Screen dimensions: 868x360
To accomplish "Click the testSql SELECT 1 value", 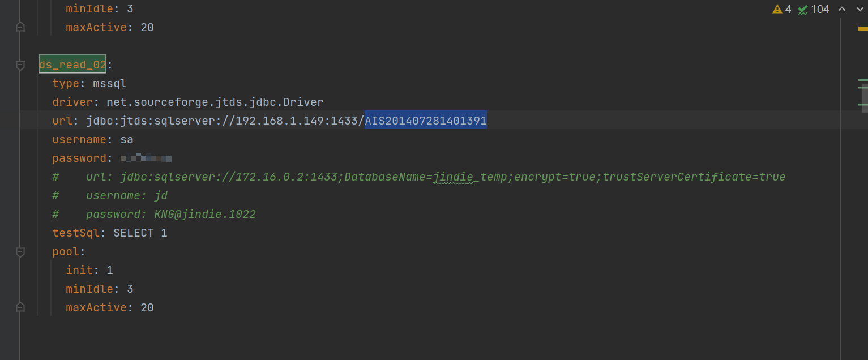I will [140, 233].
